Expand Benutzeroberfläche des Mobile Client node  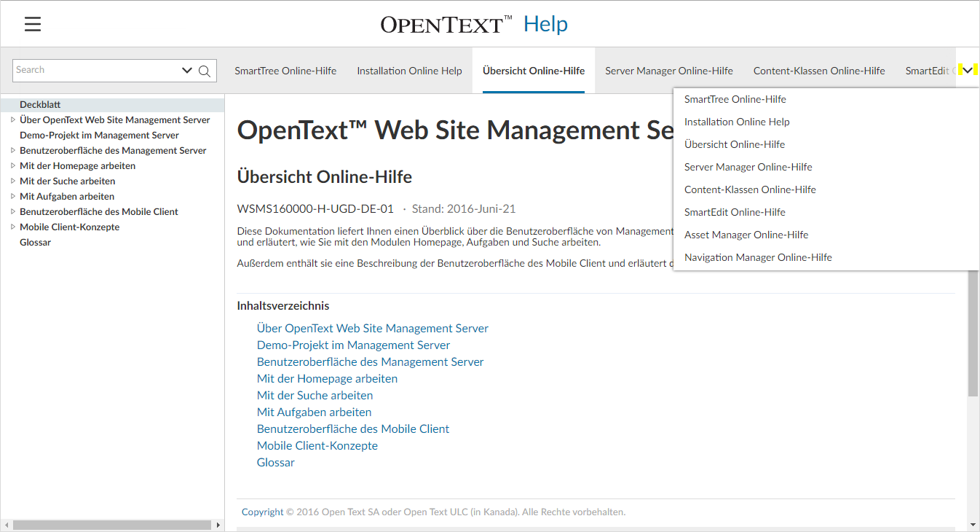(12, 212)
